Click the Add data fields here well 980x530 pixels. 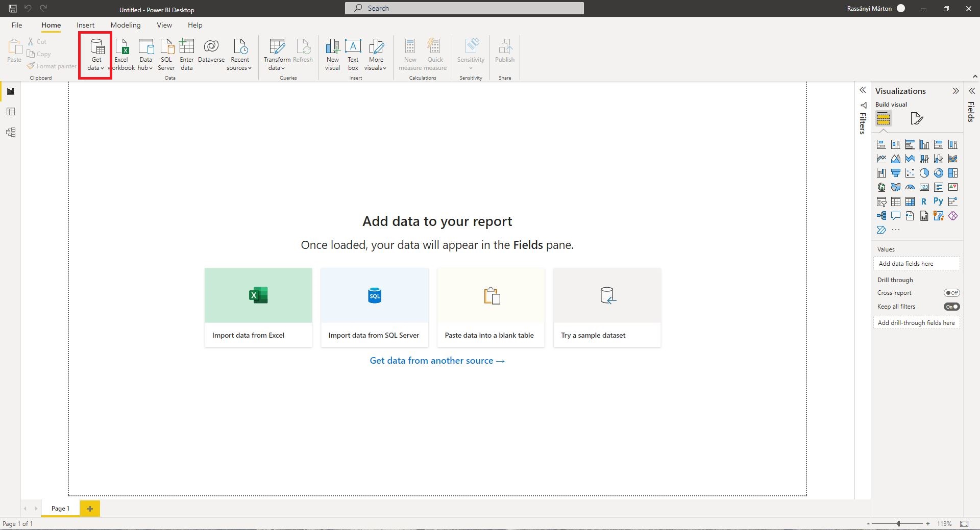coord(917,264)
